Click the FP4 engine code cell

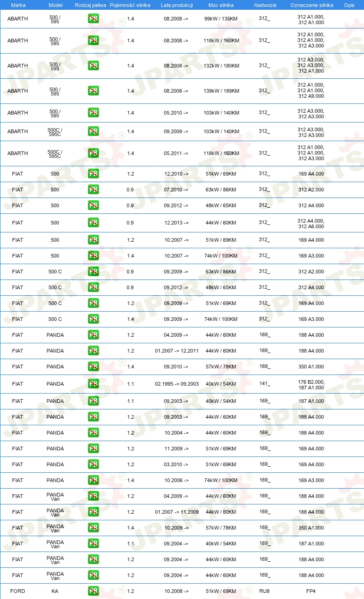click(311, 591)
